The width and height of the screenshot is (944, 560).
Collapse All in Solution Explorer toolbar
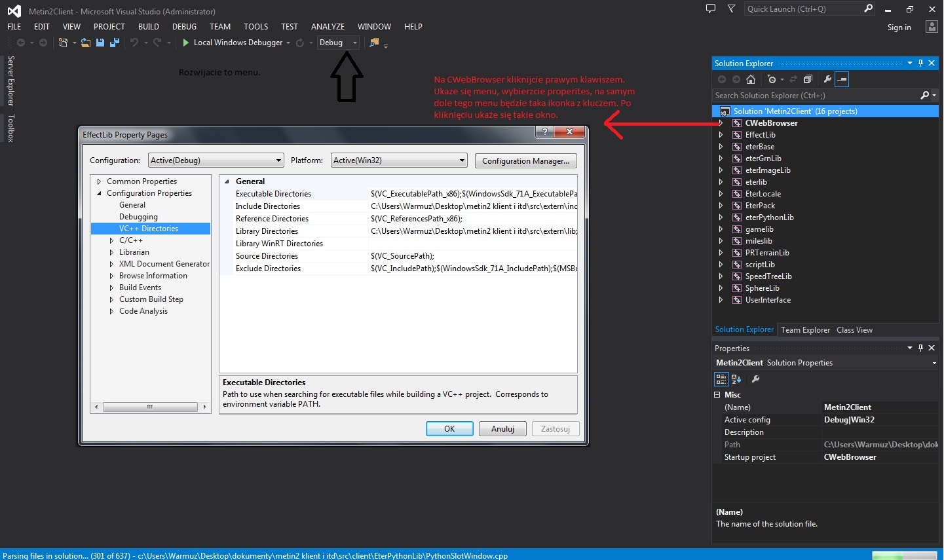pos(808,79)
